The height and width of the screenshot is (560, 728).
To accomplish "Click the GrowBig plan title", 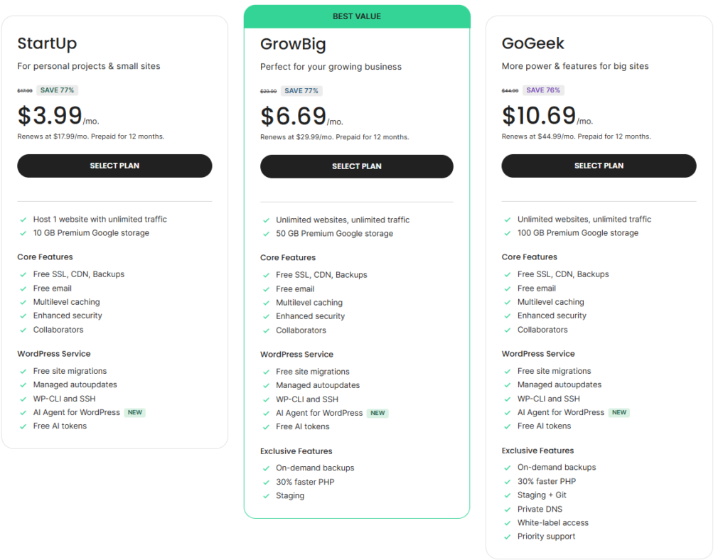I will click(293, 43).
